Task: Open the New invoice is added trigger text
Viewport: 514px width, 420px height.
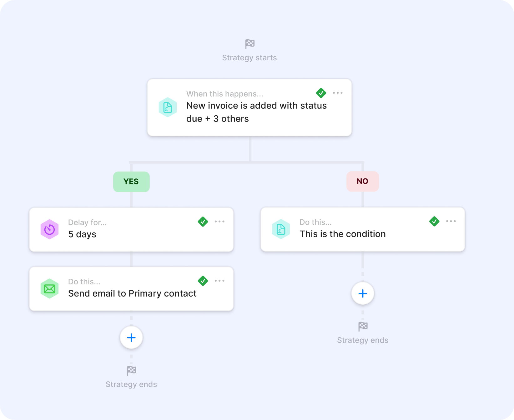Action: [x=256, y=112]
